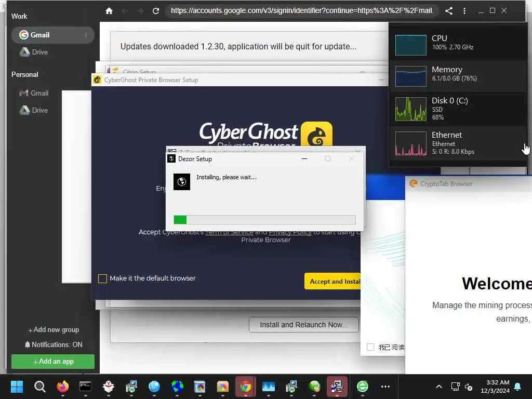532x399 pixels.
Task: Select the Disk 0 (C:) performance entry
Action: pyautogui.click(x=458, y=109)
